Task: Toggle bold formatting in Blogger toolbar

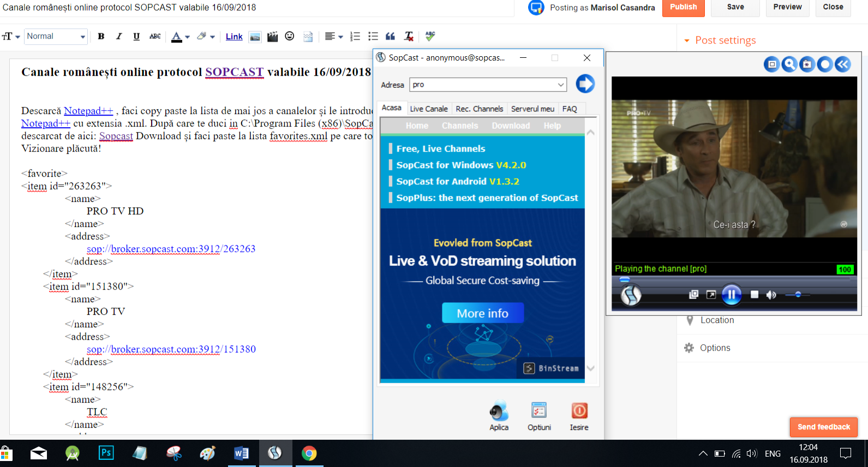Action: [x=101, y=37]
